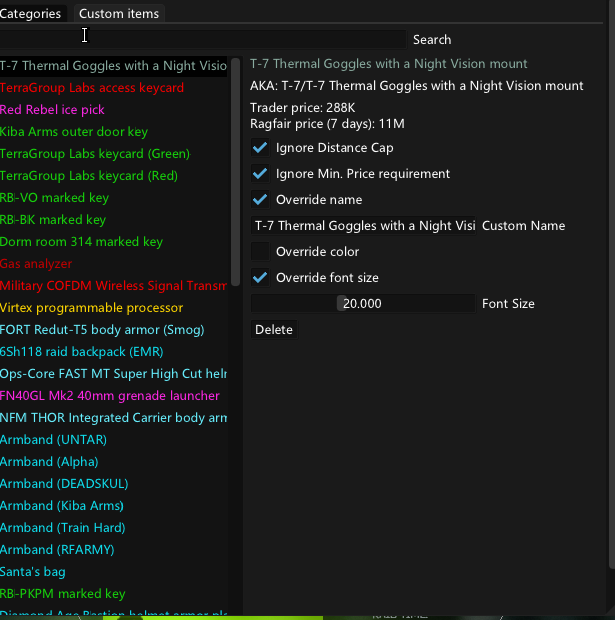Select TerraGroup Labs access keycard item
615x620 pixels.
click(92, 88)
